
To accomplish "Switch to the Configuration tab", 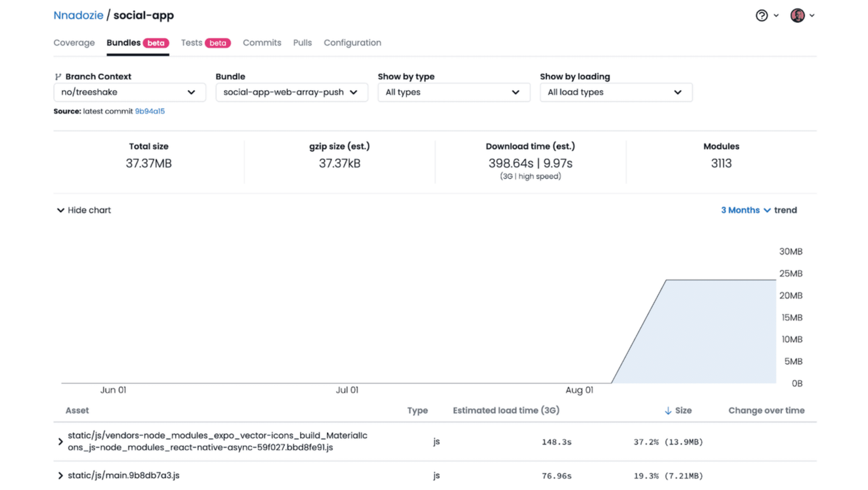I will point(352,42).
